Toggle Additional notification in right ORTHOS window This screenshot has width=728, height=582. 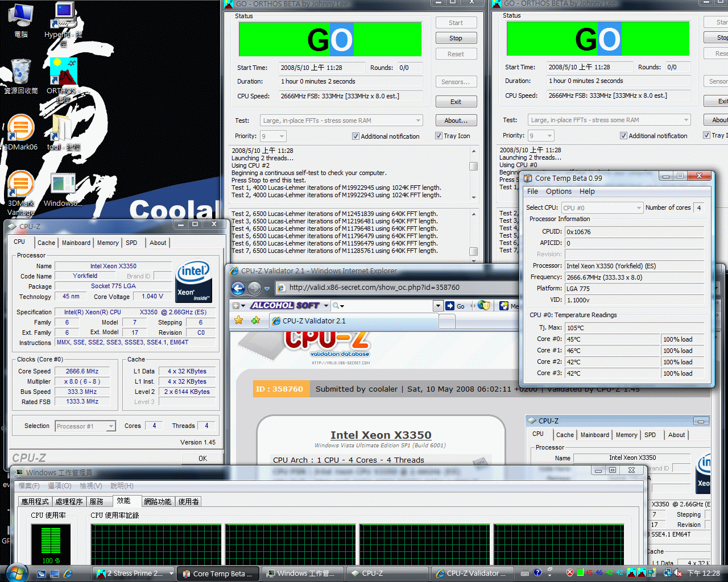[623, 136]
